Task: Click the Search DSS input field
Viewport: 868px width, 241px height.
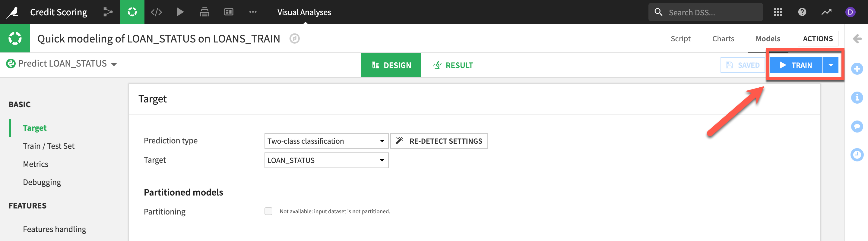Action: [x=711, y=12]
